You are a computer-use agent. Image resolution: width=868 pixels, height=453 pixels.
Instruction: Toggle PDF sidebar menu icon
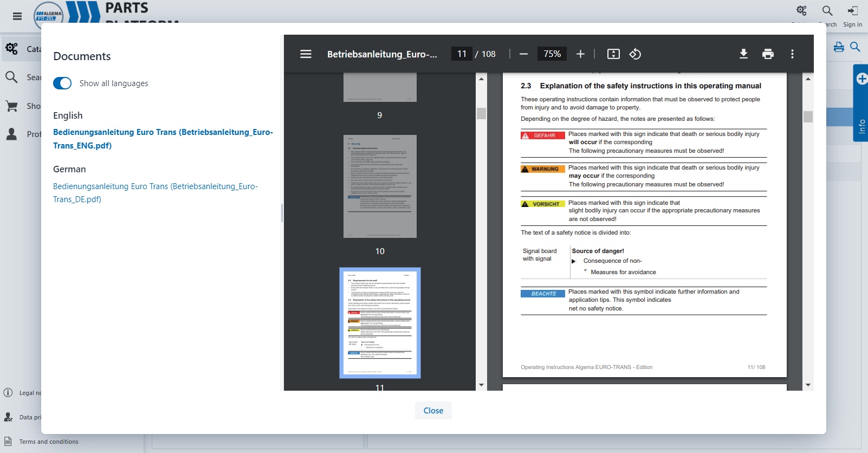[306, 54]
